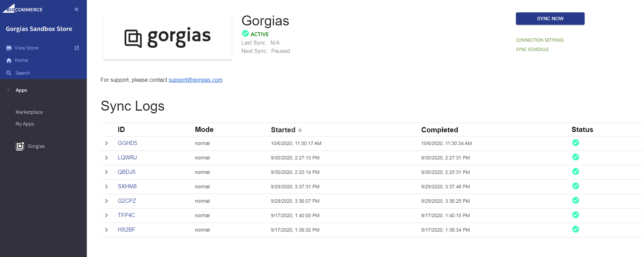The height and width of the screenshot is (257, 644).
Task: Click status checkmark for HS2BF
Action: click(x=576, y=229)
